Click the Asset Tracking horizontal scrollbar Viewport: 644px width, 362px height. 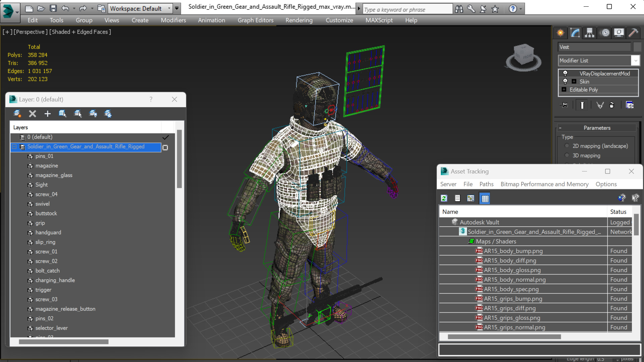(x=504, y=337)
